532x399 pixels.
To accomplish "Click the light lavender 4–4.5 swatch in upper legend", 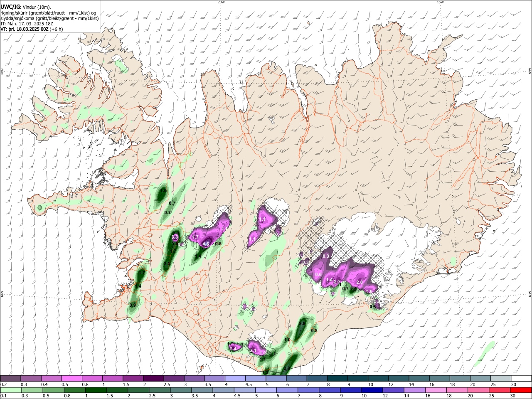I will click(235, 379).
